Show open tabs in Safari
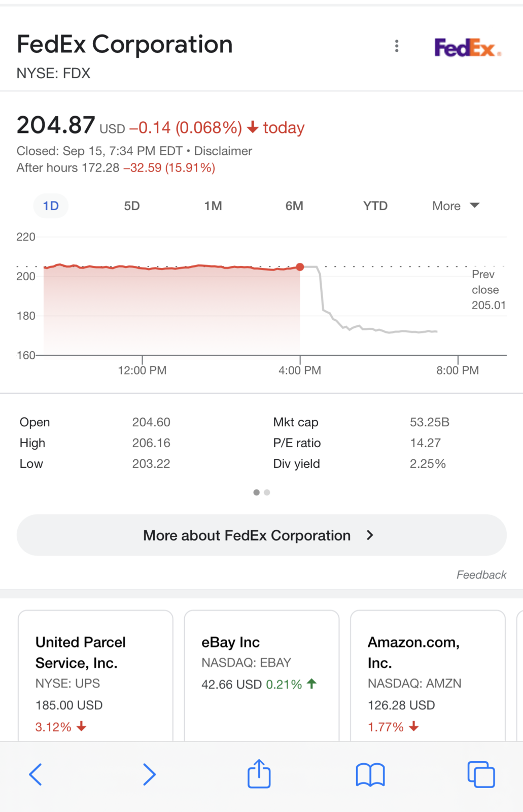 click(481, 774)
